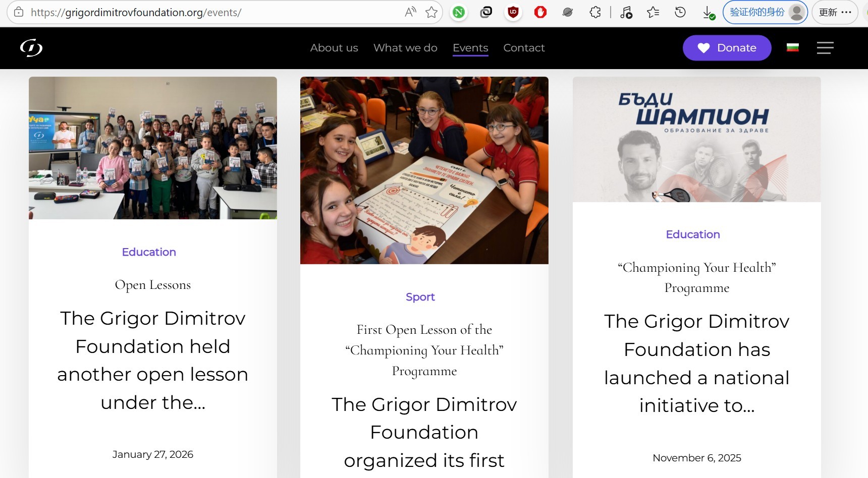
Task: Click the foundation logo in header
Action: click(31, 48)
